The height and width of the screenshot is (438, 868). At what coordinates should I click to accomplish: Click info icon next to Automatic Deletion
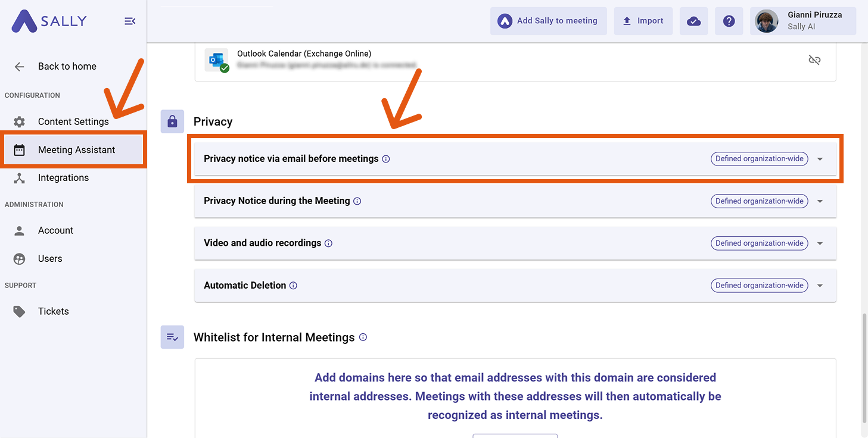(x=293, y=286)
